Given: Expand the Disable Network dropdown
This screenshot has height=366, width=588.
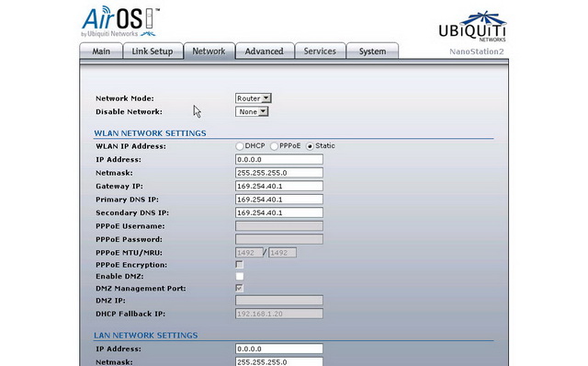Looking at the screenshot, I should click(252, 112).
